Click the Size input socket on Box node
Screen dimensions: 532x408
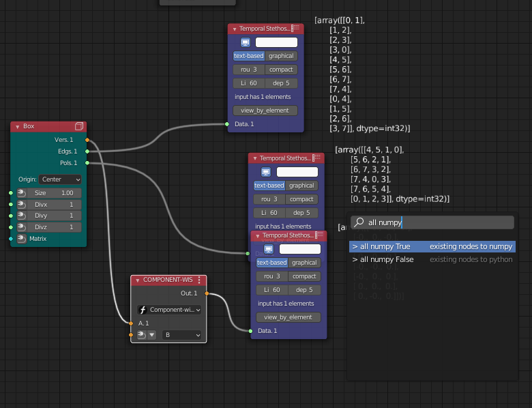click(11, 193)
